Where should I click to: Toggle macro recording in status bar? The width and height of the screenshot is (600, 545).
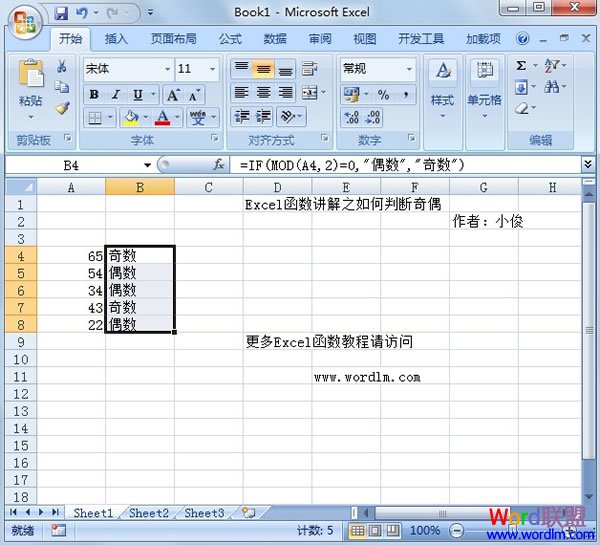[59, 530]
